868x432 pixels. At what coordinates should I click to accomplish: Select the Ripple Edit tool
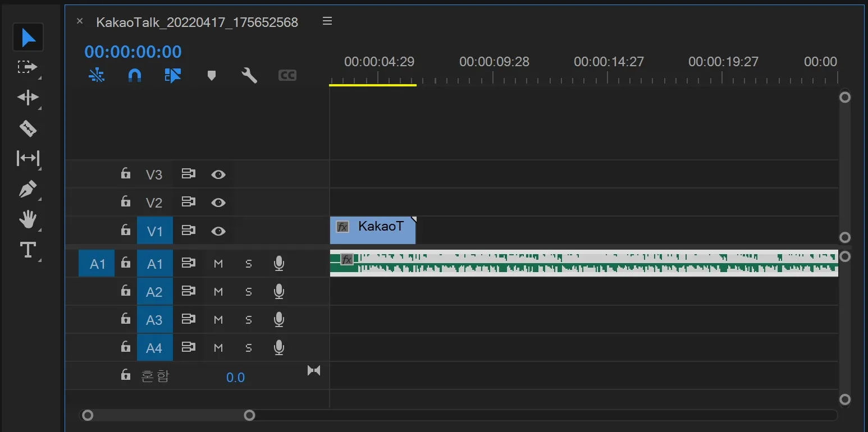28,98
